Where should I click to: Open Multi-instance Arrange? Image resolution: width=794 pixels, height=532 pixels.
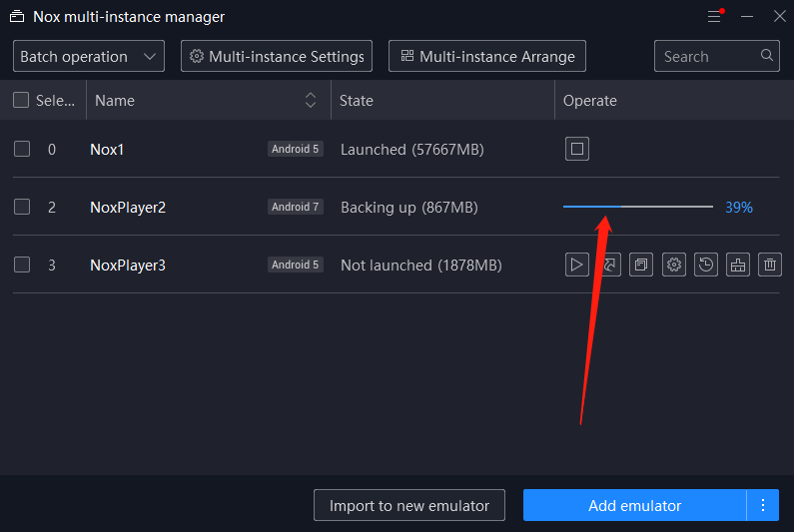pos(487,56)
